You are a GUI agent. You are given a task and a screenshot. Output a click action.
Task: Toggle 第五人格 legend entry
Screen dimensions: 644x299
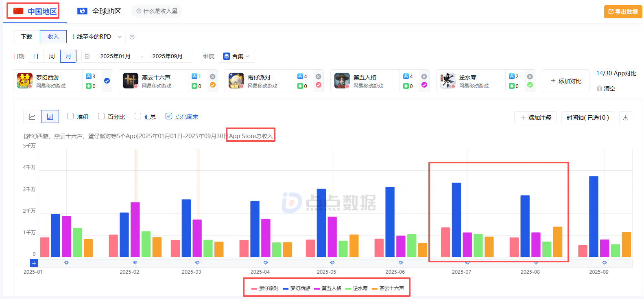point(327,288)
